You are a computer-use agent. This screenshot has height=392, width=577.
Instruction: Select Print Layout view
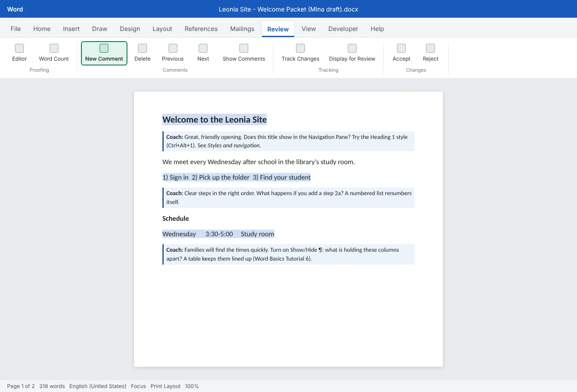pos(165,386)
